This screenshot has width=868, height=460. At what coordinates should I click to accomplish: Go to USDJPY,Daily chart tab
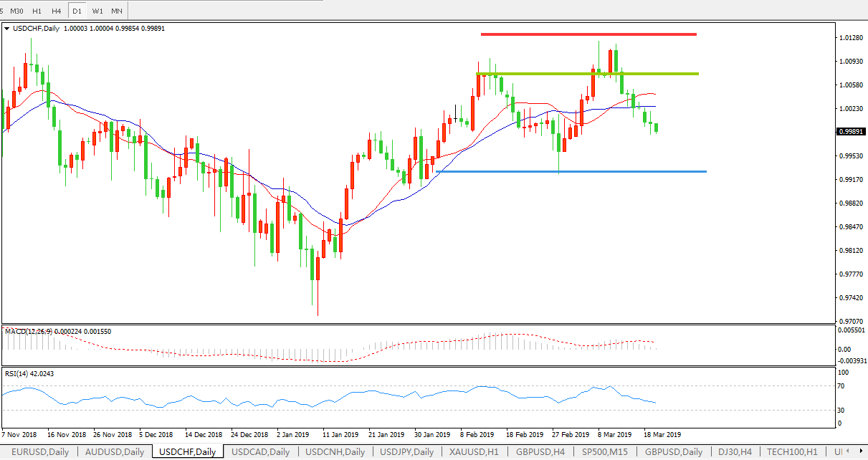407,451
